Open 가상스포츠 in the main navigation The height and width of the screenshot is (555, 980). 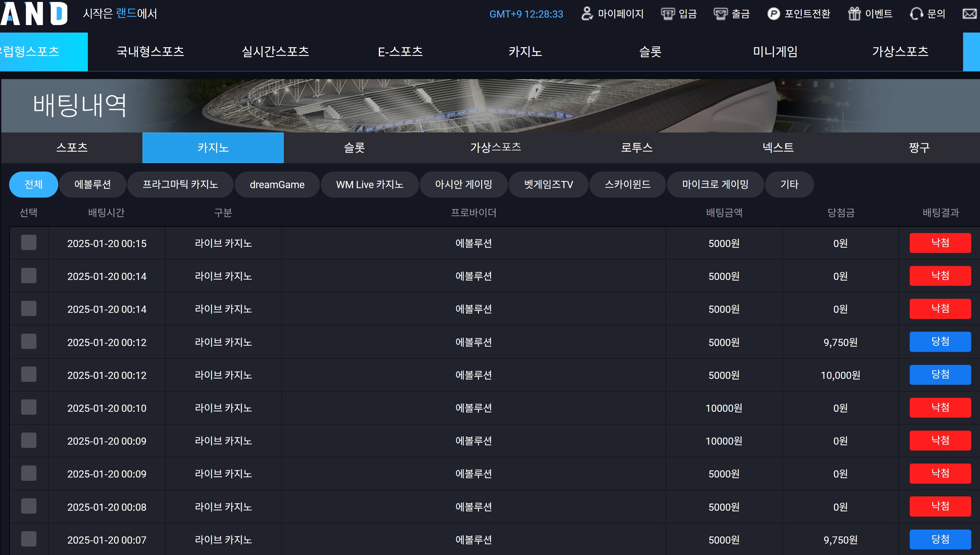(x=900, y=51)
